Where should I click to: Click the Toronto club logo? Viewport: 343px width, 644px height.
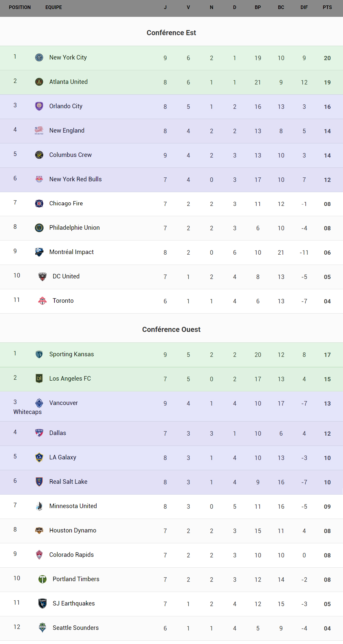(42, 301)
